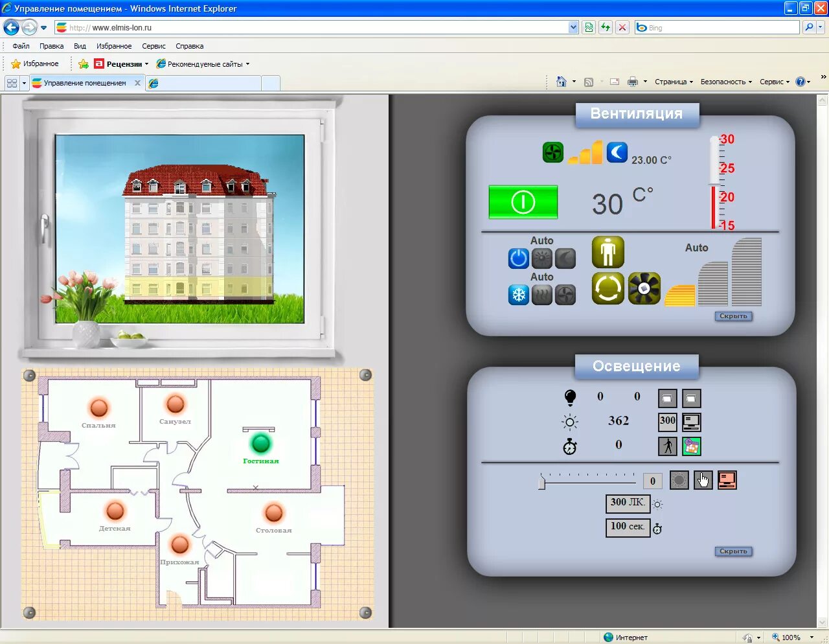This screenshot has height=644, width=829.
Task: Select the medium grey fan speed bar
Action: 713,283
